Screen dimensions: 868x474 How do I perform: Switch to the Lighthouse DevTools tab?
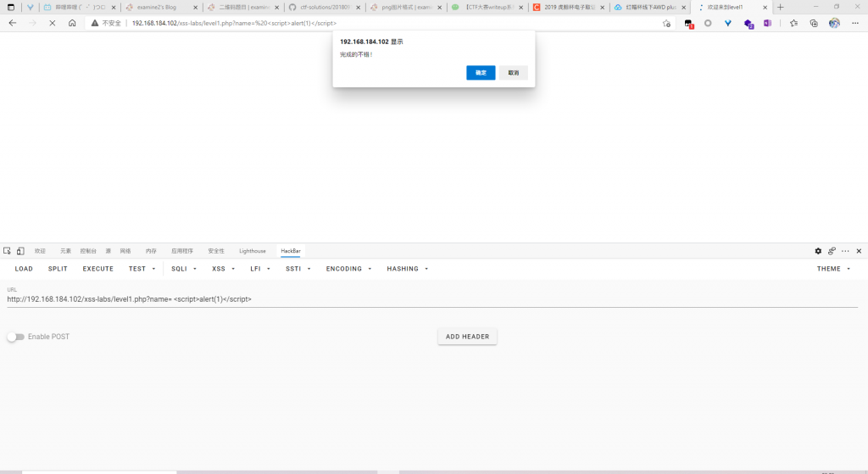tap(253, 251)
